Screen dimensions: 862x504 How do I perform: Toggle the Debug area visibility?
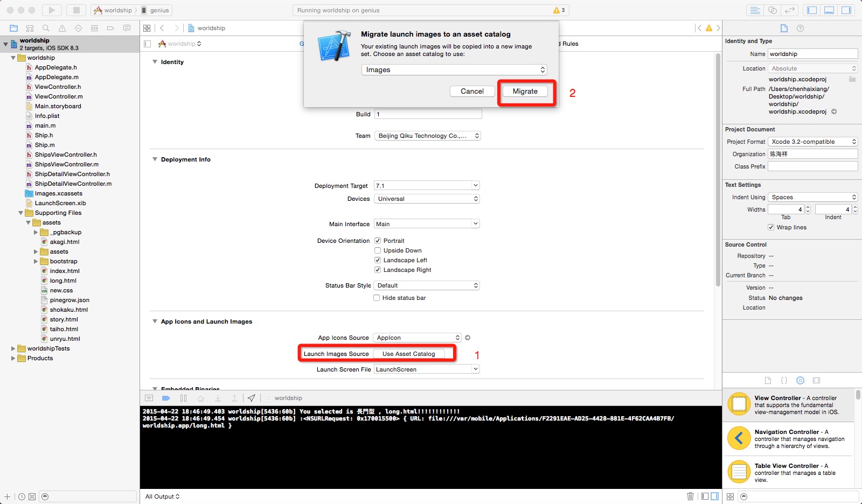coord(829,10)
